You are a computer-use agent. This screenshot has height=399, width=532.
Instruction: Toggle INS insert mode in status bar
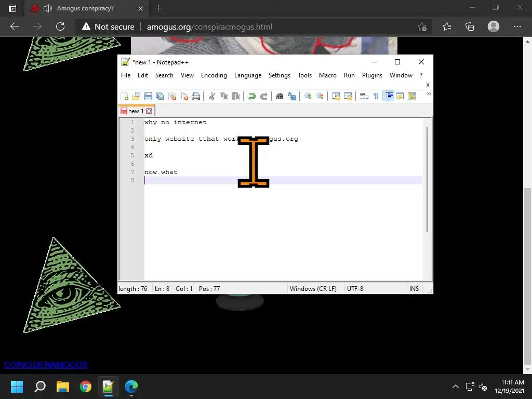click(414, 289)
